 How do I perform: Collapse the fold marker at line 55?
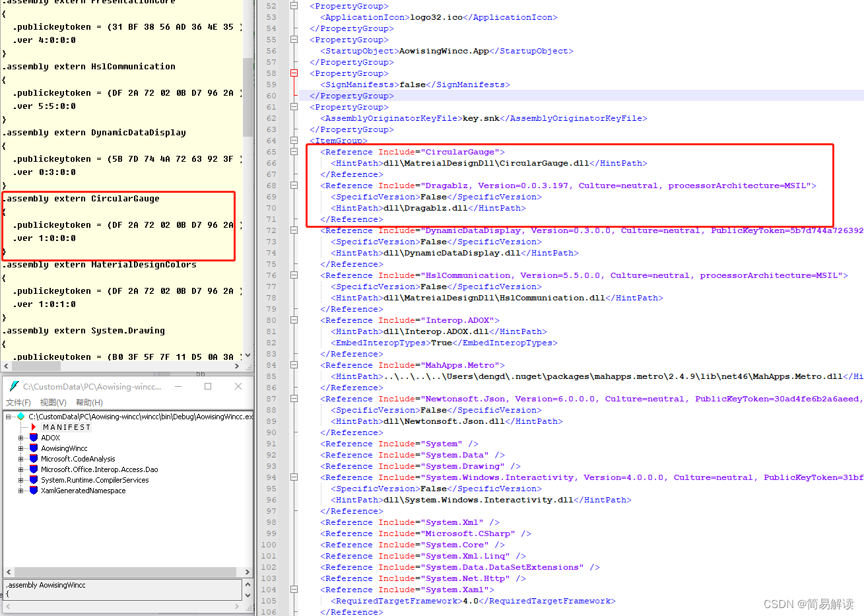[x=294, y=40]
